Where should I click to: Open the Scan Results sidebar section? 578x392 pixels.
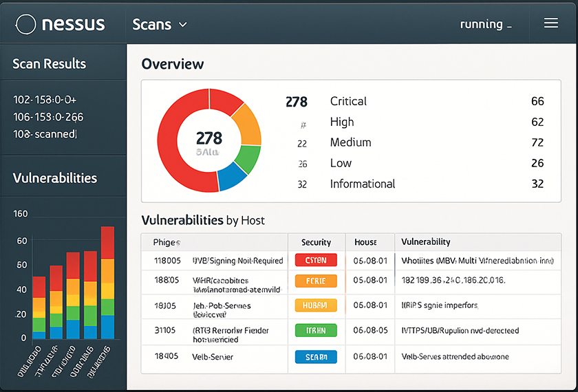pyautogui.click(x=50, y=64)
